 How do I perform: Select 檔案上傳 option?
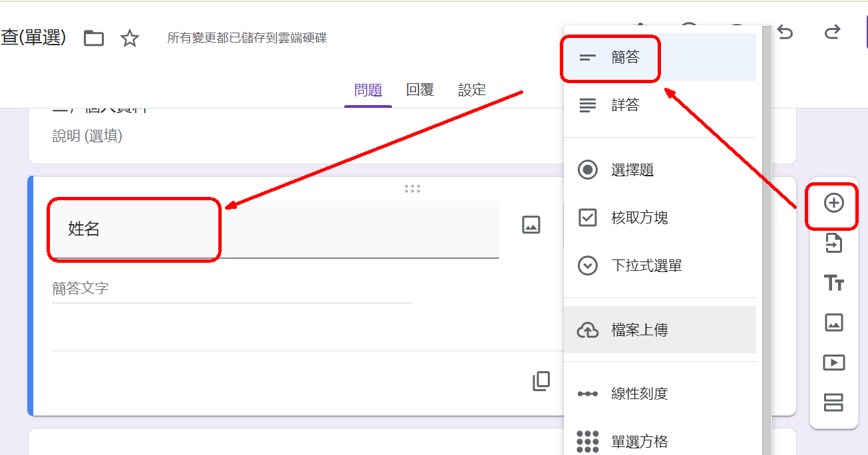point(639,330)
